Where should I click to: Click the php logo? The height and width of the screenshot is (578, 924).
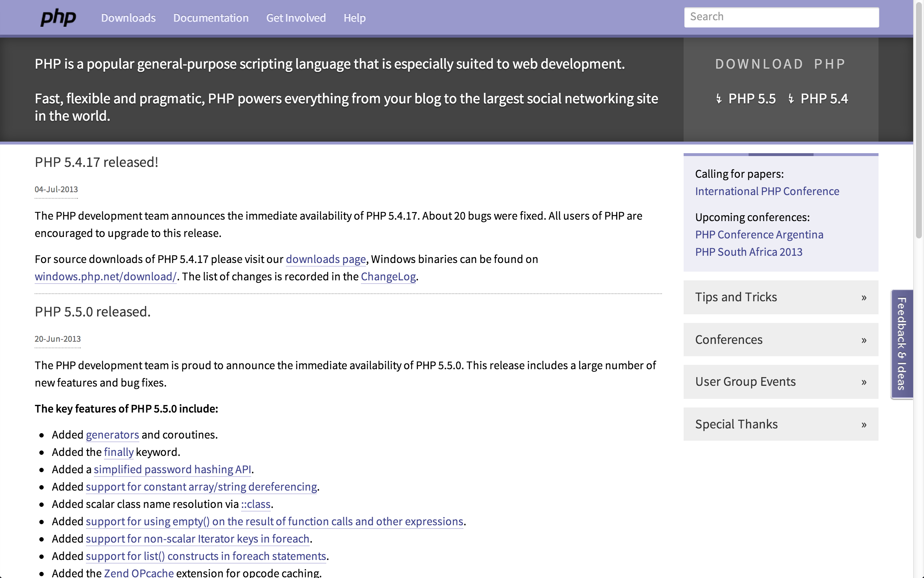pyautogui.click(x=58, y=18)
